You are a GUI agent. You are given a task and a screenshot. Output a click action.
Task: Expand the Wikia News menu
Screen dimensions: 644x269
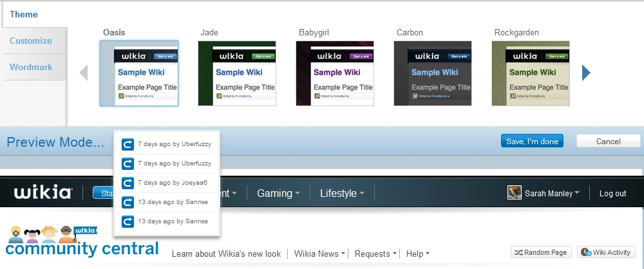pyautogui.click(x=319, y=254)
